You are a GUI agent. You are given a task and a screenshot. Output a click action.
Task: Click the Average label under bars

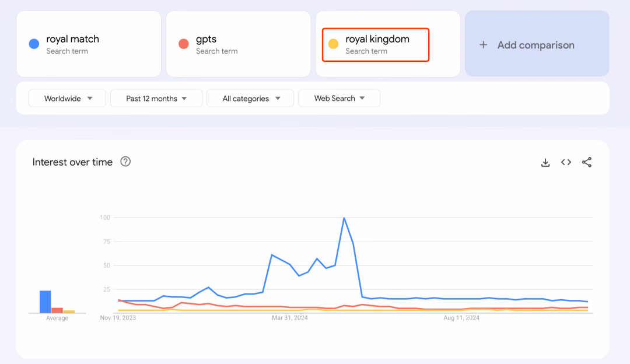(57, 318)
